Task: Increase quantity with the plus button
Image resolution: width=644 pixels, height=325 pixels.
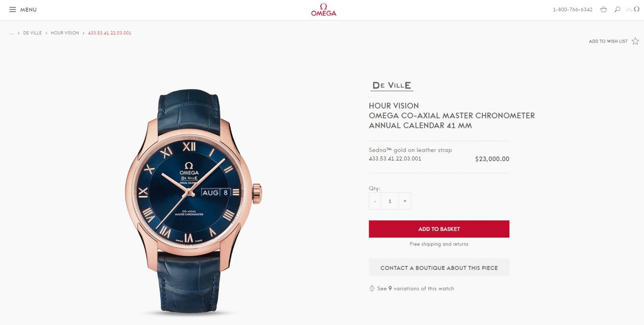Action: point(405,201)
